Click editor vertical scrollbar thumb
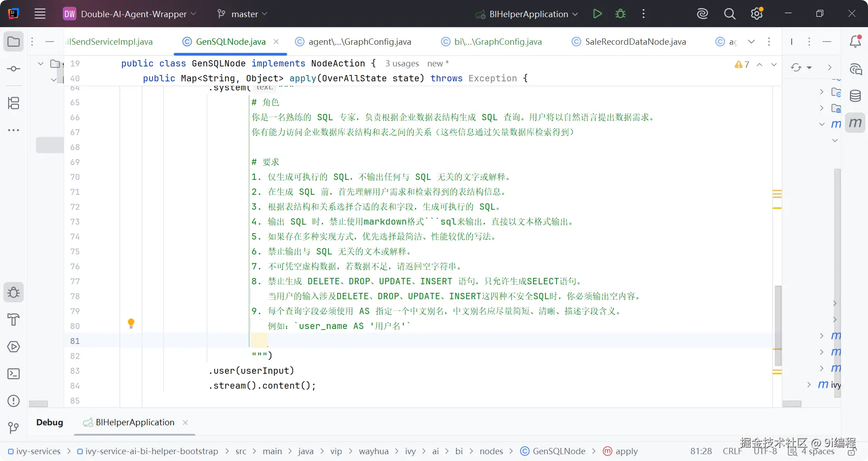Image resolution: width=868 pixels, height=461 pixels. [778, 325]
